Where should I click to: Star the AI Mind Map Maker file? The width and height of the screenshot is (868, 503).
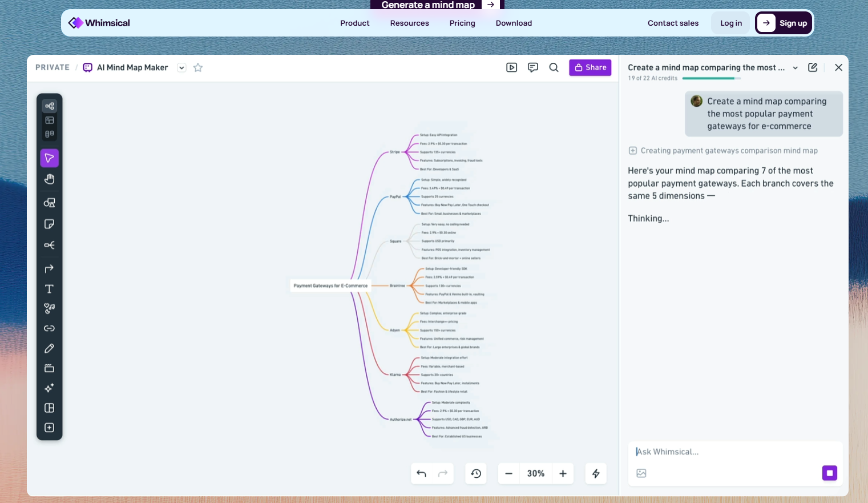198,67
